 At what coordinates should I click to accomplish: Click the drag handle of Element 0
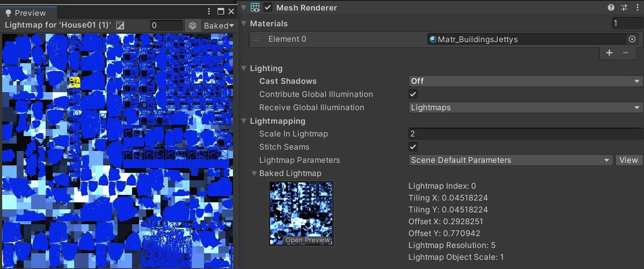[x=257, y=39]
